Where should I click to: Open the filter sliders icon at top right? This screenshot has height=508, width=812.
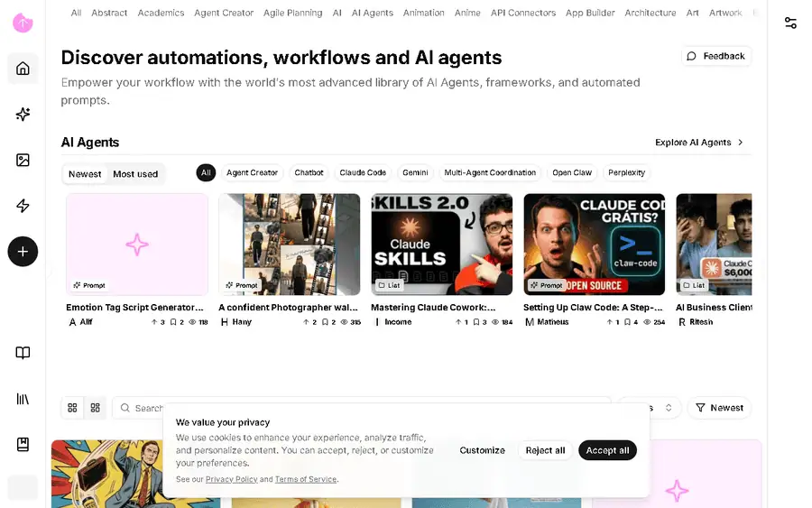[790, 23]
